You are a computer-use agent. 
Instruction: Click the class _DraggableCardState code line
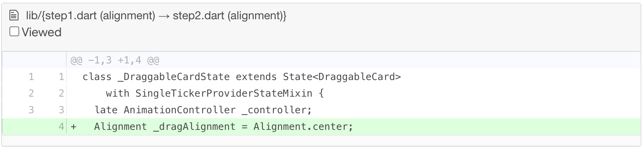(x=242, y=77)
